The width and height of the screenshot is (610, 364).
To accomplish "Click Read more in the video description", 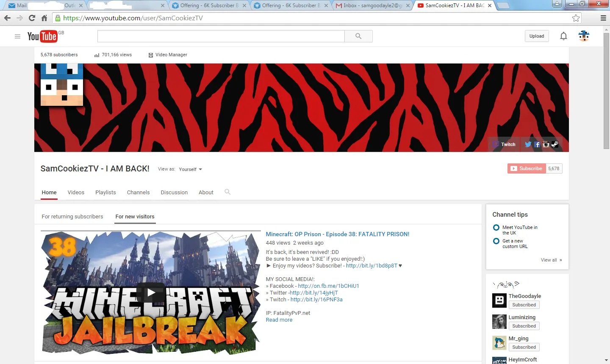I will coord(279,320).
